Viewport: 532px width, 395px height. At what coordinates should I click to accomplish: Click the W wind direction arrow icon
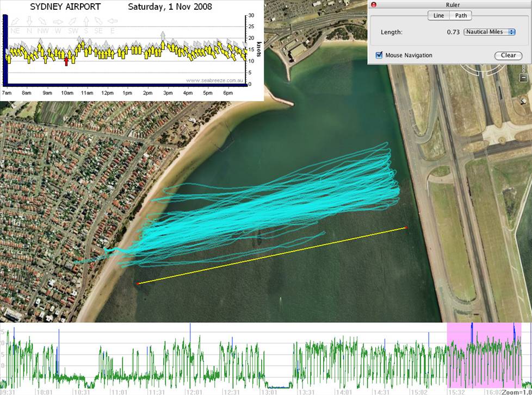[58, 22]
